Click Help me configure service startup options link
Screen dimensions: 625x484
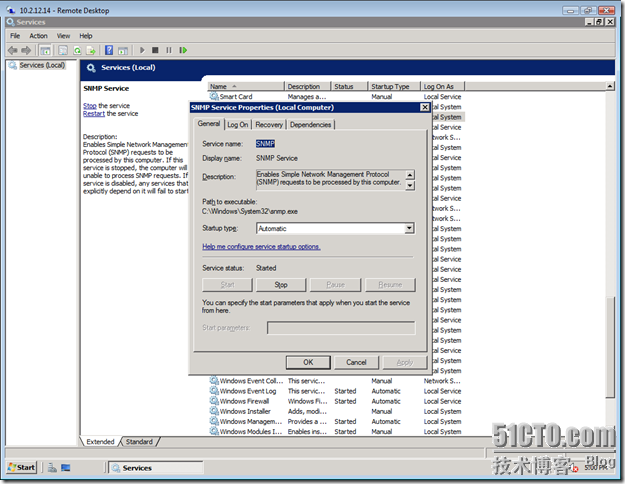(x=261, y=247)
